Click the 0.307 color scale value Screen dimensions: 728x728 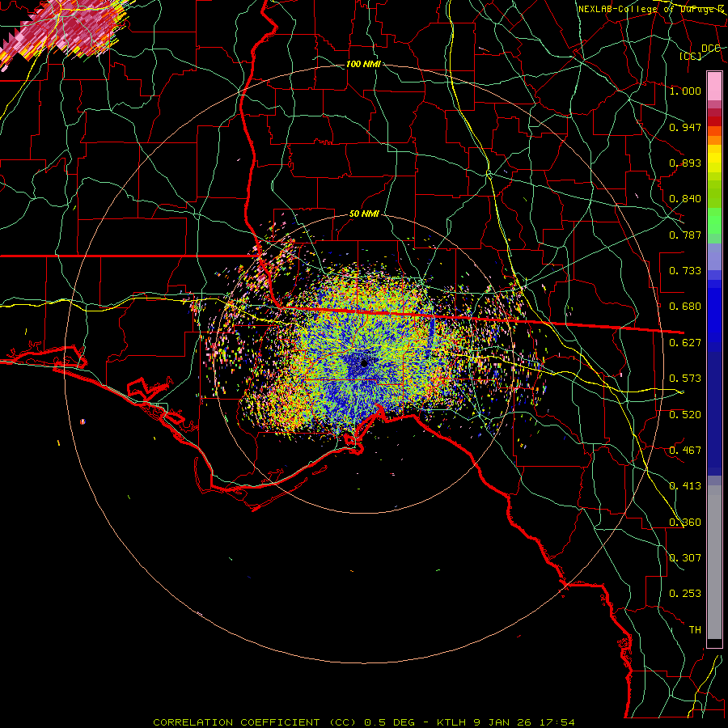[685, 558]
